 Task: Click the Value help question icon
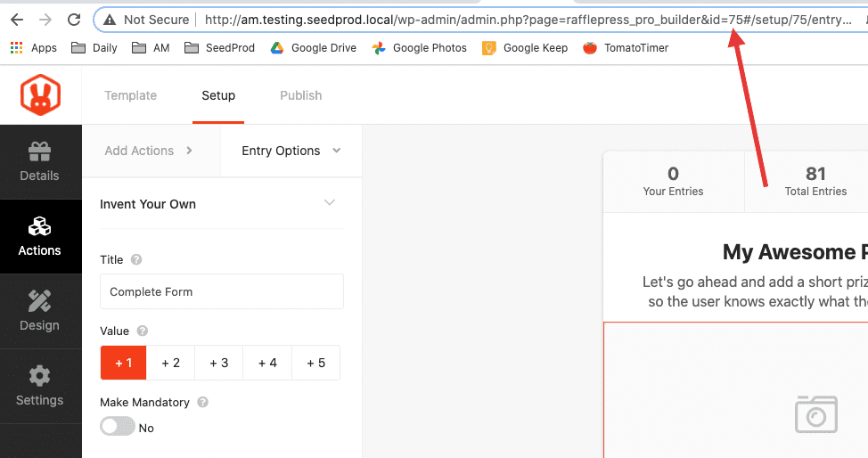pyautogui.click(x=143, y=331)
